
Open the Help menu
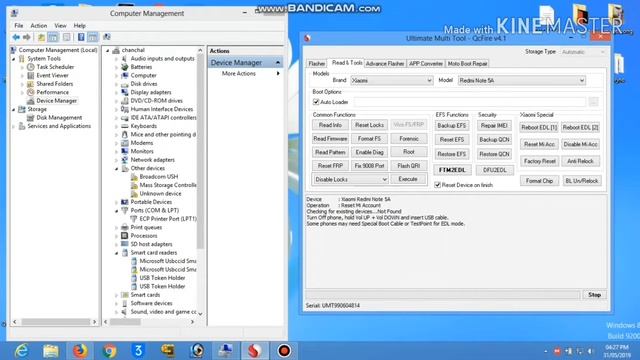click(x=80, y=25)
